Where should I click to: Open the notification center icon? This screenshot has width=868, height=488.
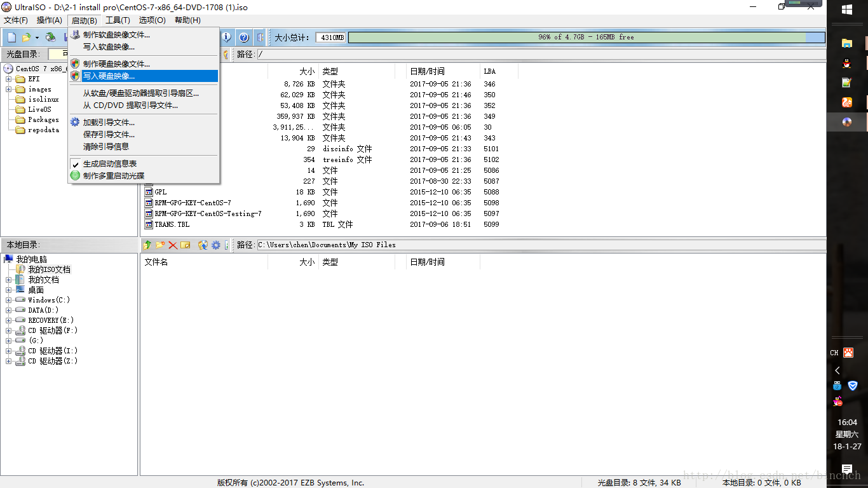(x=846, y=469)
